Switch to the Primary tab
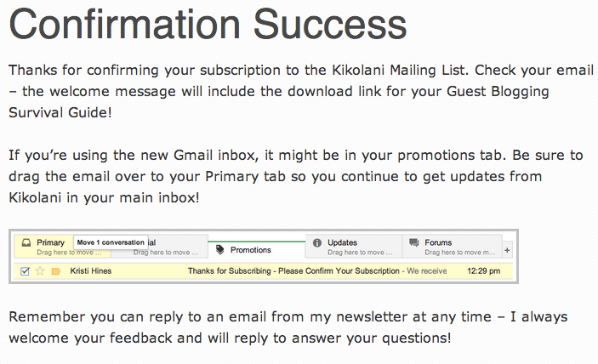 [x=50, y=242]
